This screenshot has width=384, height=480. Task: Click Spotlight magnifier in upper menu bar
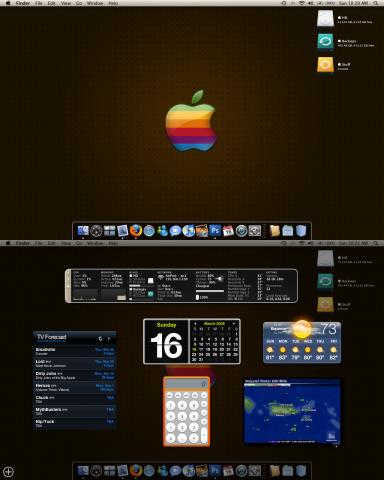(376, 3)
